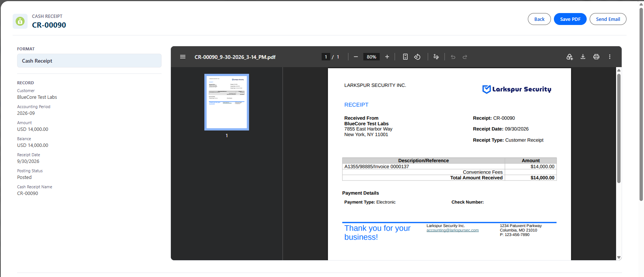Click the undo arrow in PDF toolbar
Viewport: 644px width, 277px height.
(x=453, y=57)
